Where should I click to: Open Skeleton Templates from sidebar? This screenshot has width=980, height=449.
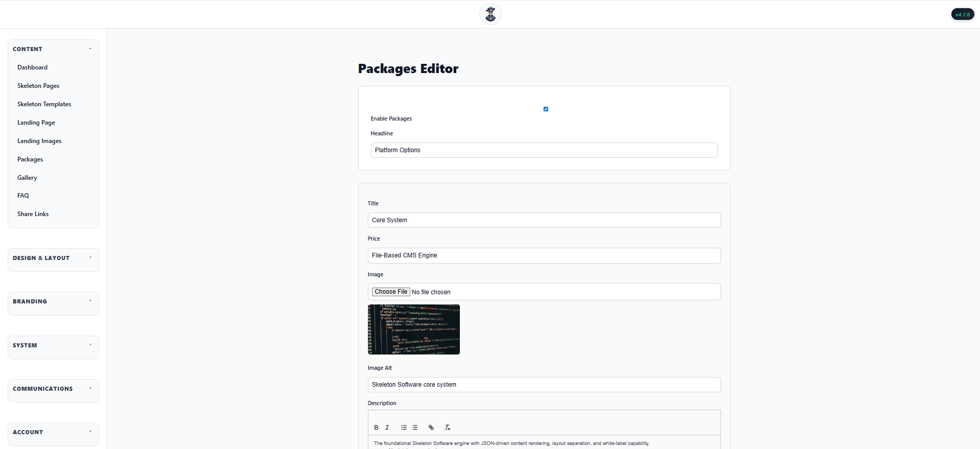[44, 104]
